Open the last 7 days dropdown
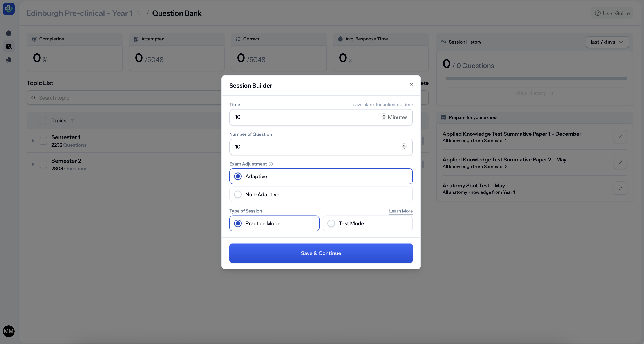Image resolution: width=644 pixels, height=344 pixels. tap(607, 42)
